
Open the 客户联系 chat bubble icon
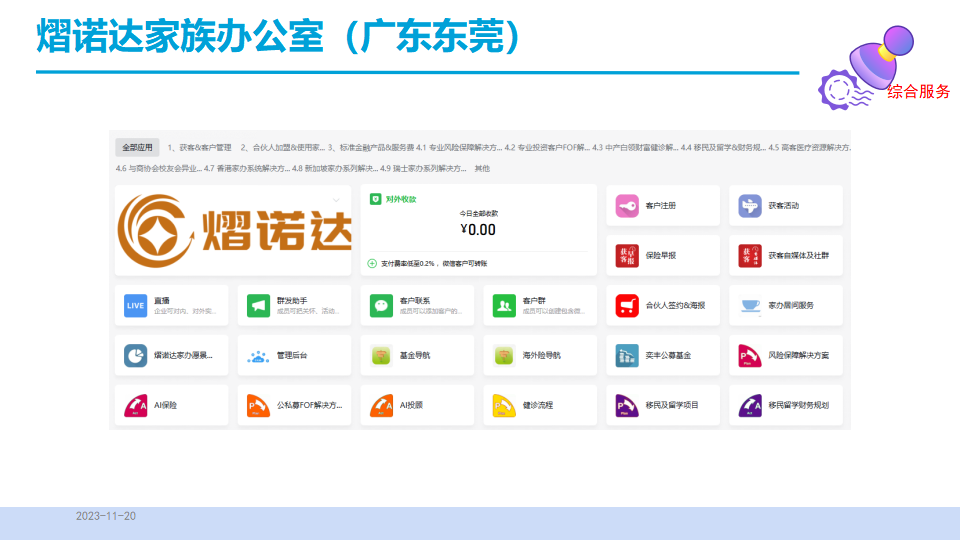pyautogui.click(x=381, y=306)
